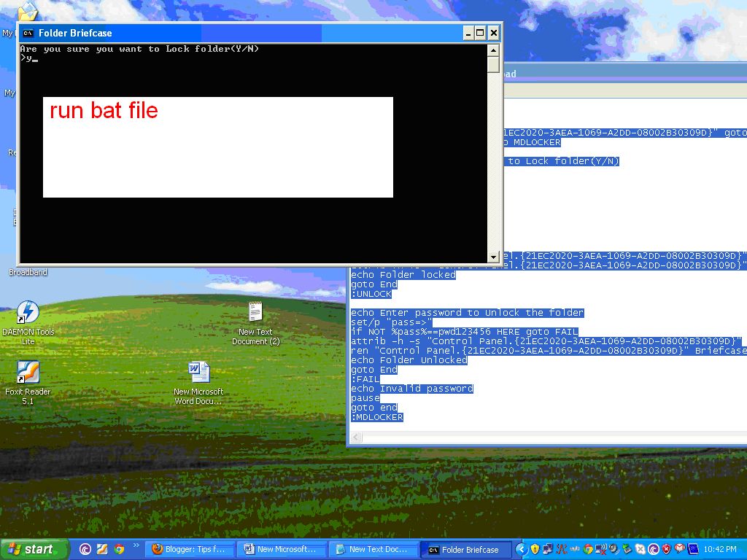Click the console prompt line with 'y'
Viewport: 747px width, 560px height.
pos(28,58)
